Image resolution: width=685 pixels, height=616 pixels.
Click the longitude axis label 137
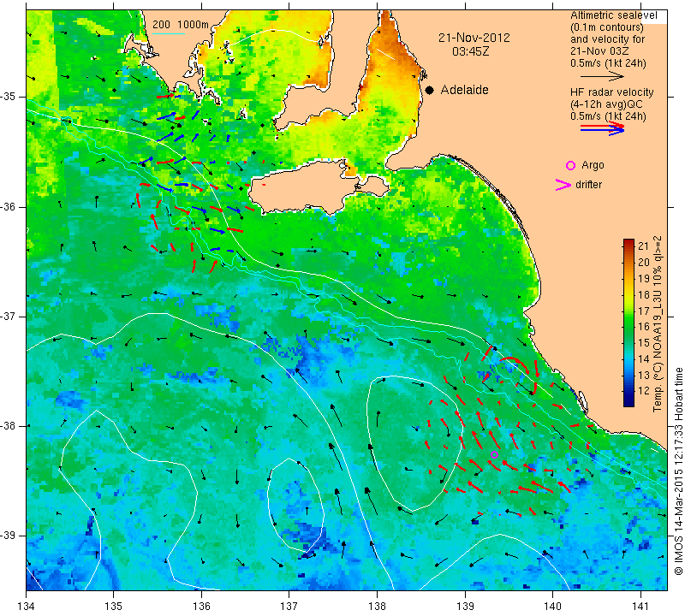pos(289,606)
